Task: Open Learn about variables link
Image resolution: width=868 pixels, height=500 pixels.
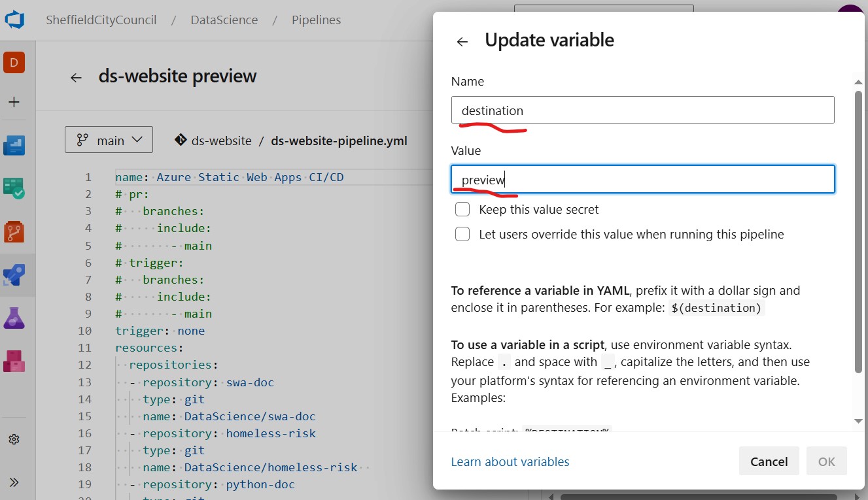Action: coord(510,461)
